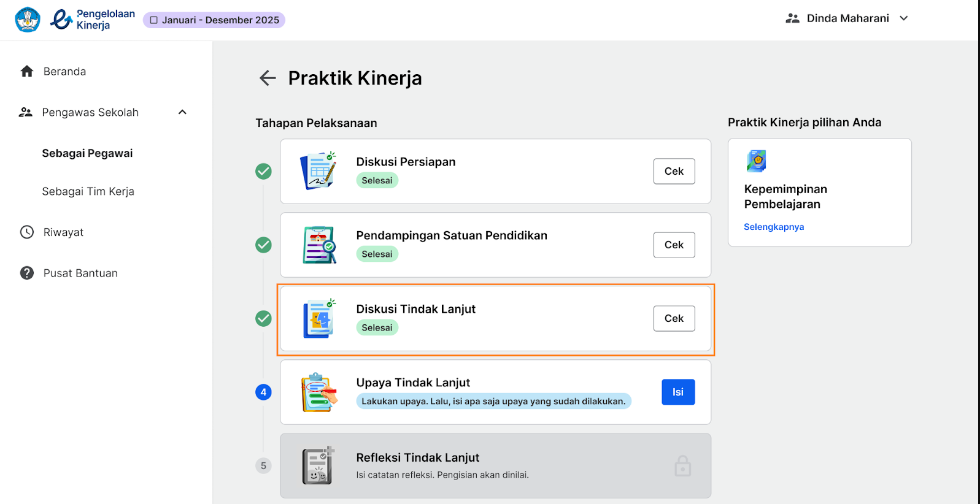Click the lock icon on Refleksi Tindak Lanjut
980x504 pixels.
pos(682,466)
